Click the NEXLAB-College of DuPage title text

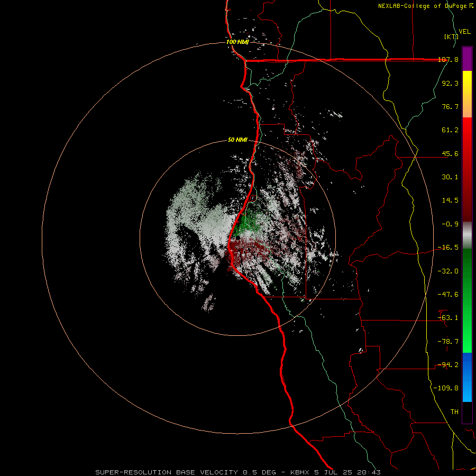tap(426, 6)
